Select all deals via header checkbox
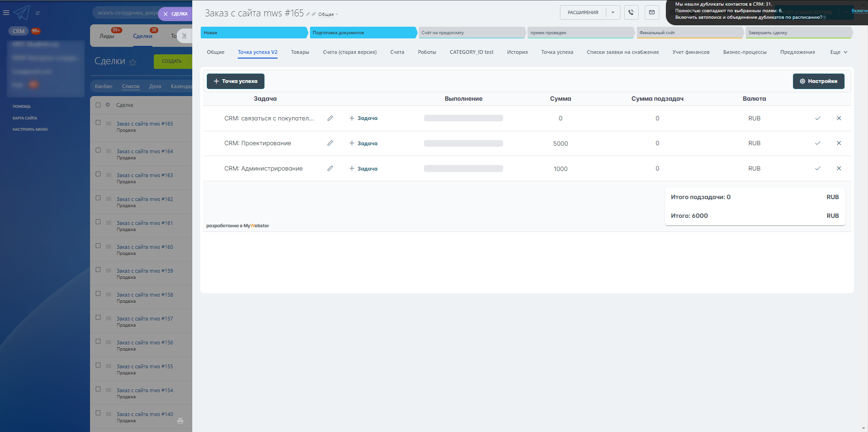This screenshot has height=432, width=868. 98,105
